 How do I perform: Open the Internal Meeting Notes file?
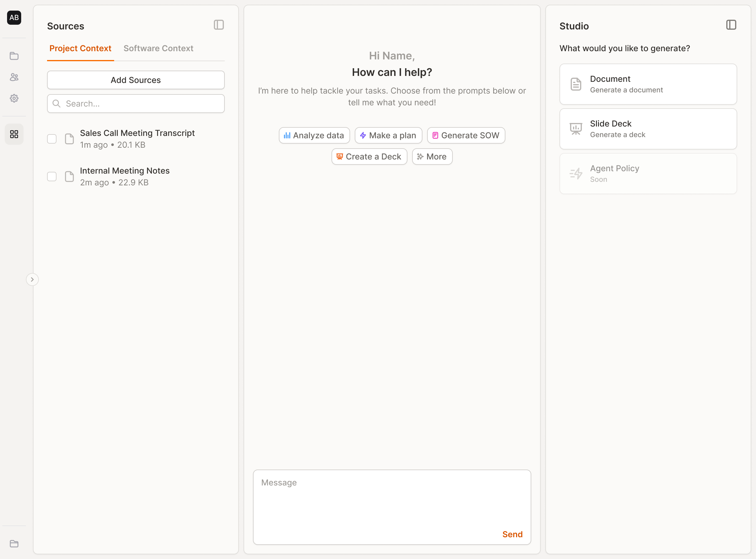[x=124, y=171]
